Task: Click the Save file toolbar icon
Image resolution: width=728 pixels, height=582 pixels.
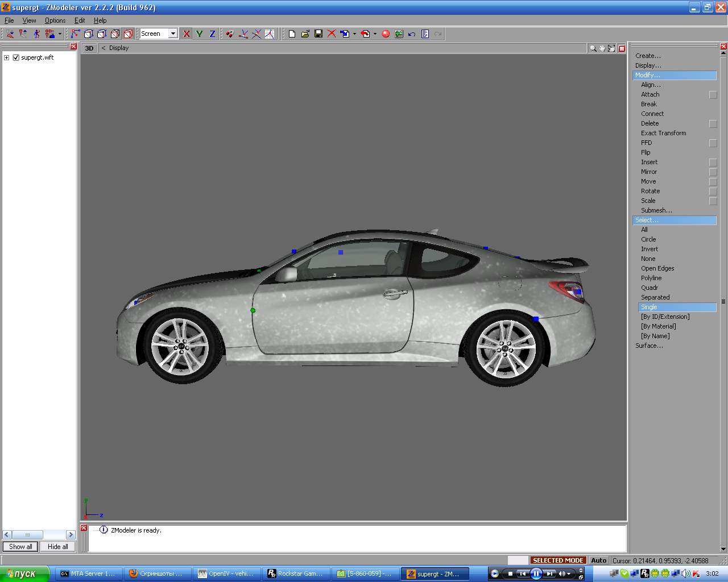Action: [318, 34]
